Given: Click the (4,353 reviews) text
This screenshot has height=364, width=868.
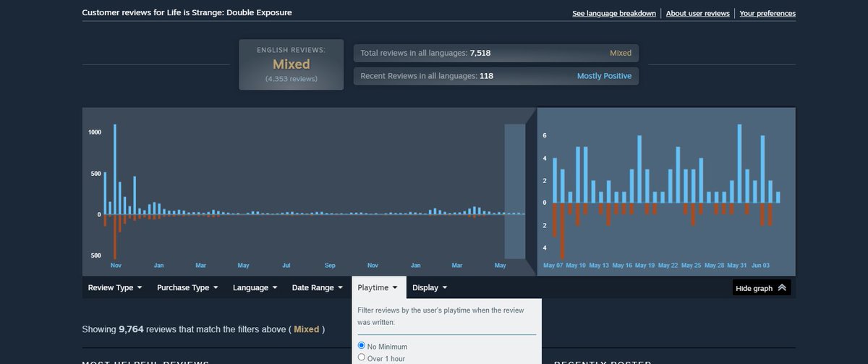Looking at the screenshot, I should (x=291, y=78).
